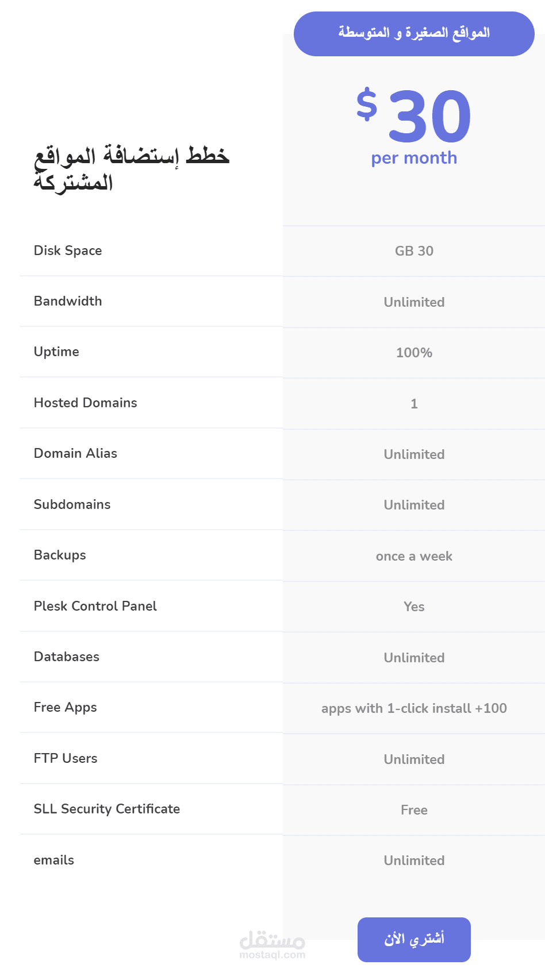
Task: Select the Subdomains row label
Action: [x=72, y=504]
